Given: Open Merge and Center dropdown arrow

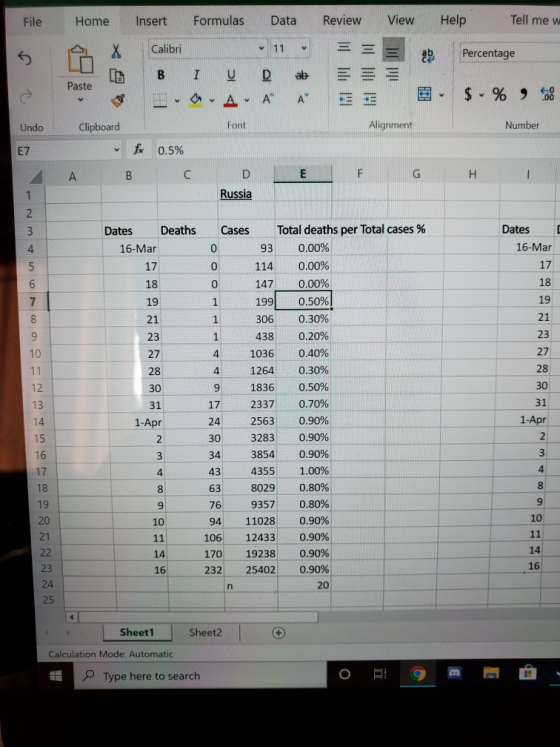Looking at the screenshot, I should tap(442, 95).
